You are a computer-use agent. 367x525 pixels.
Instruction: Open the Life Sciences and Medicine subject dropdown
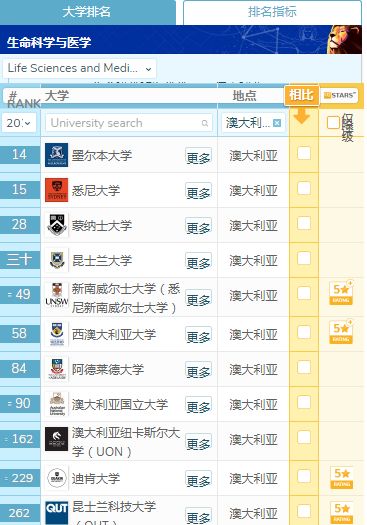click(x=79, y=69)
